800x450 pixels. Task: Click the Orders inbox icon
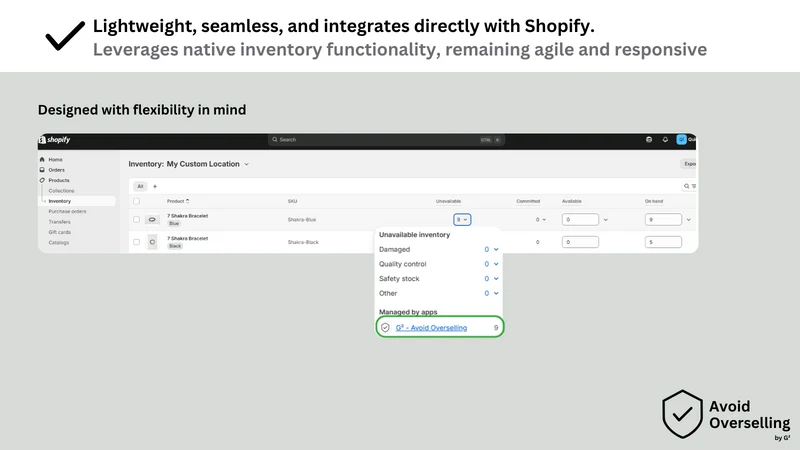coord(42,170)
